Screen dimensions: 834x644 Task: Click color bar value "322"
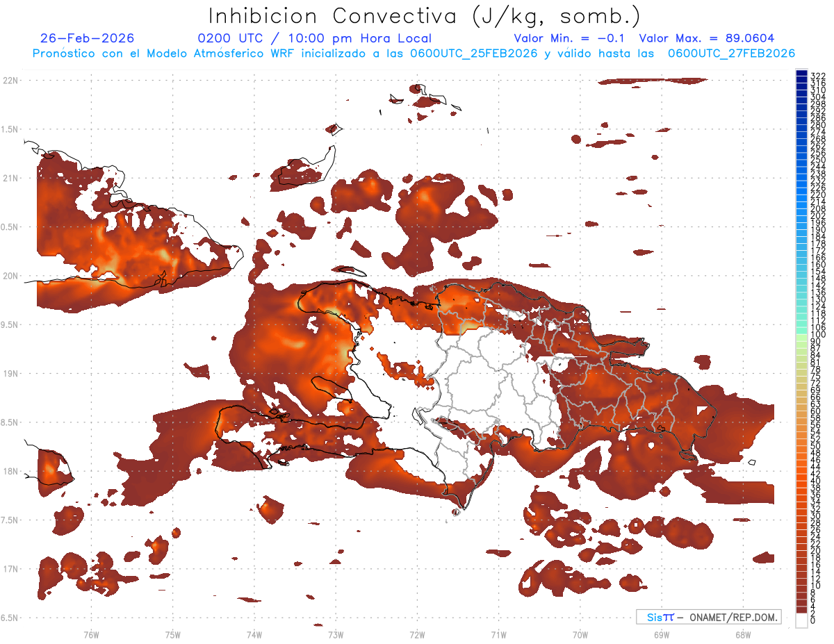click(x=818, y=75)
